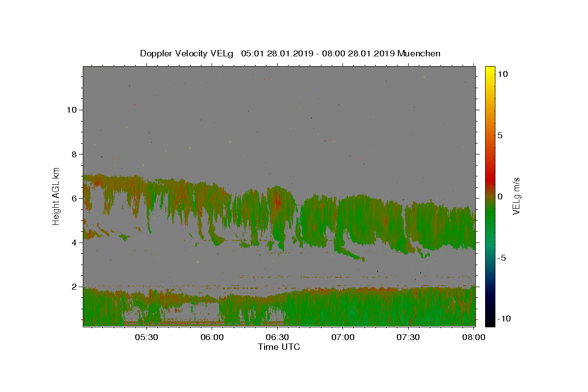Click the height tick label '6'
Viewport: 588px width, 392px height.
(x=74, y=198)
